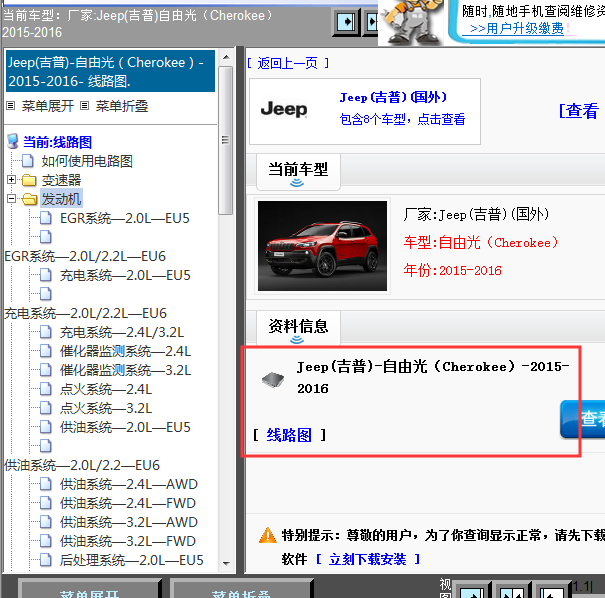Image resolution: width=605 pixels, height=598 pixels.
Task: Expand the 变速器 folder node
Action: pos(11,180)
